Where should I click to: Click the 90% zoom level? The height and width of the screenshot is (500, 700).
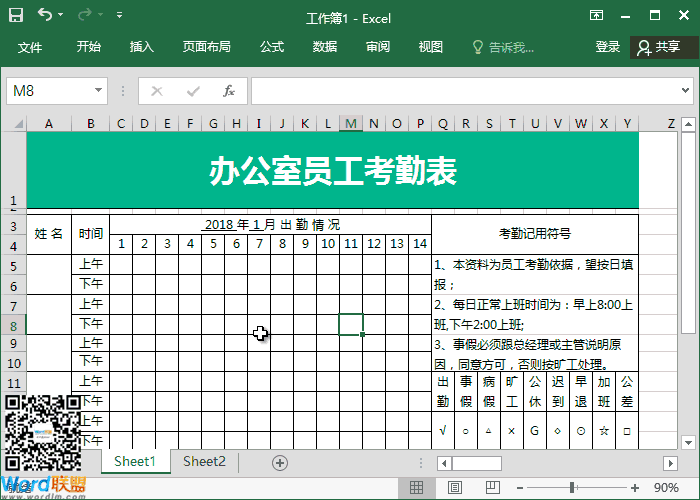click(x=666, y=488)
